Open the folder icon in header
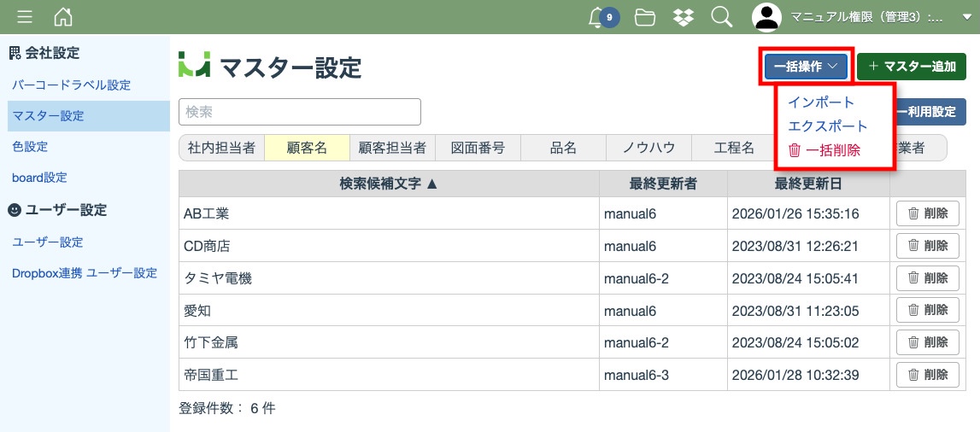 645,17
